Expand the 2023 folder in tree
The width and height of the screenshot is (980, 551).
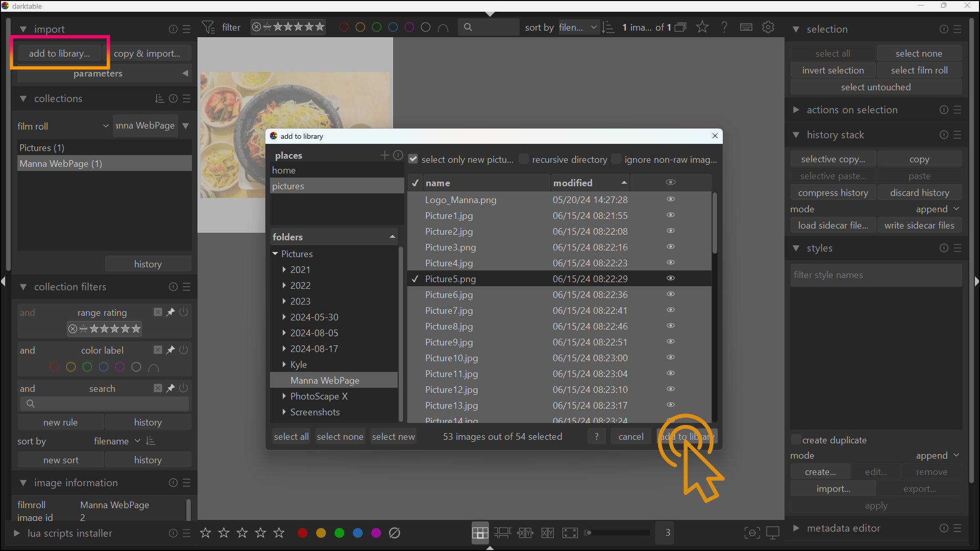pos(284,302)
